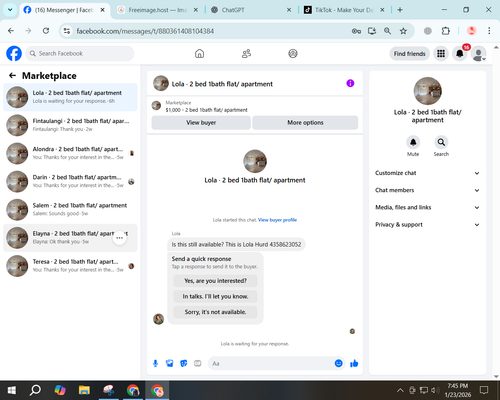
Task: Mute the Lola chat
Action: tap(413, 143)
